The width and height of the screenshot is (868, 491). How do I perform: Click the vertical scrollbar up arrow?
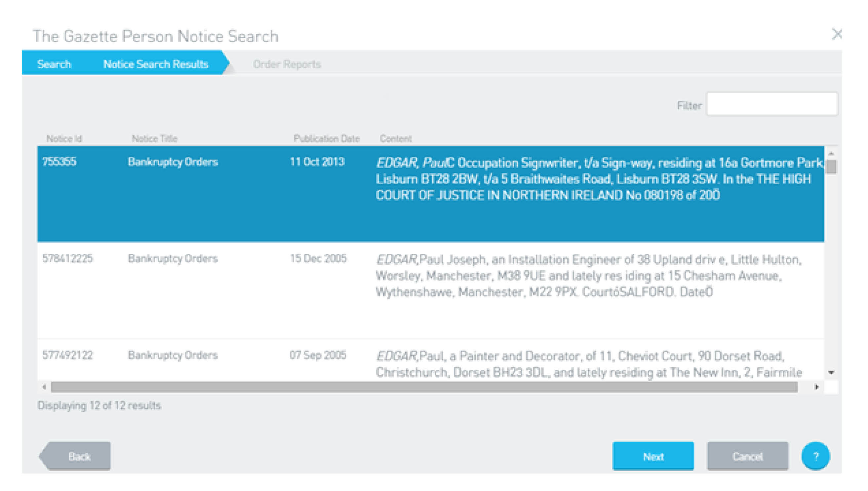click(831, 153)
